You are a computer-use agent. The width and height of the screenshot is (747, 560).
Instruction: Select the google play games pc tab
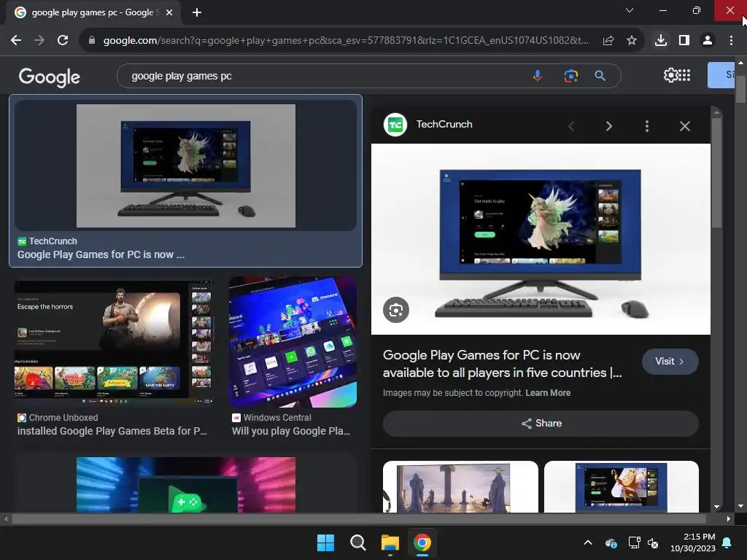tap(92, 12)
